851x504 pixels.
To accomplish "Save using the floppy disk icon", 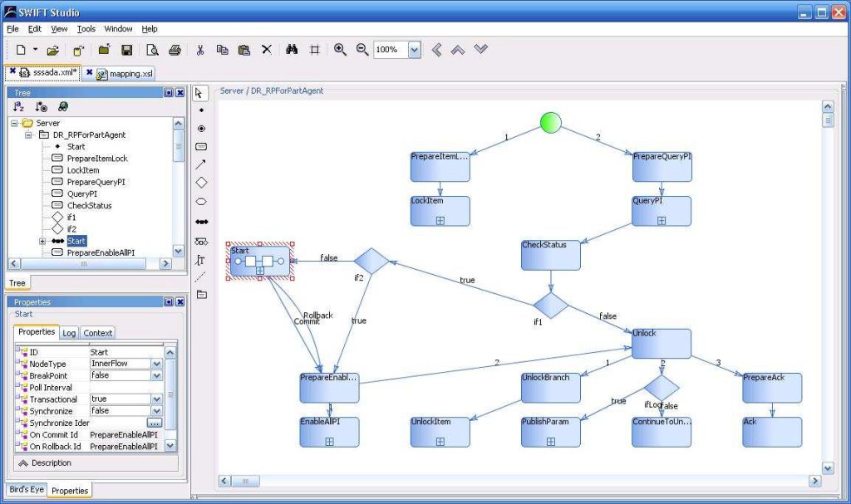I will tap(126, 50).
